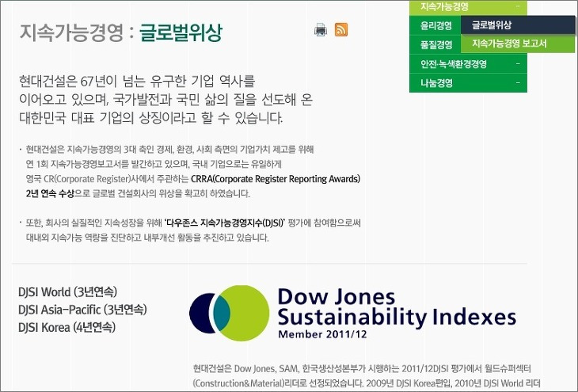Viewport: 578px width, 392px height.
Task: Click the bold CRRA(Corporate Register Reporting Awards) text
Action: tap(276, 179)
